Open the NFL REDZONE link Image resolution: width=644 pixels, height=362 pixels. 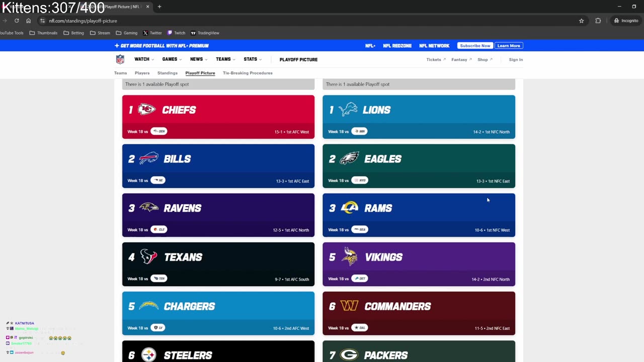click(x=397, y=46)
